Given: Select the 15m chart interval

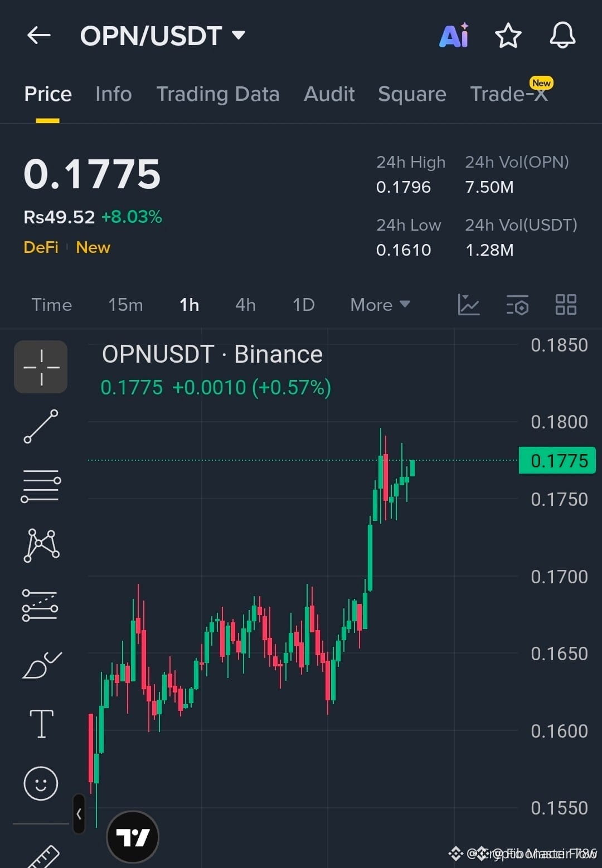Looking at the screenshot, I should (125, 305).
